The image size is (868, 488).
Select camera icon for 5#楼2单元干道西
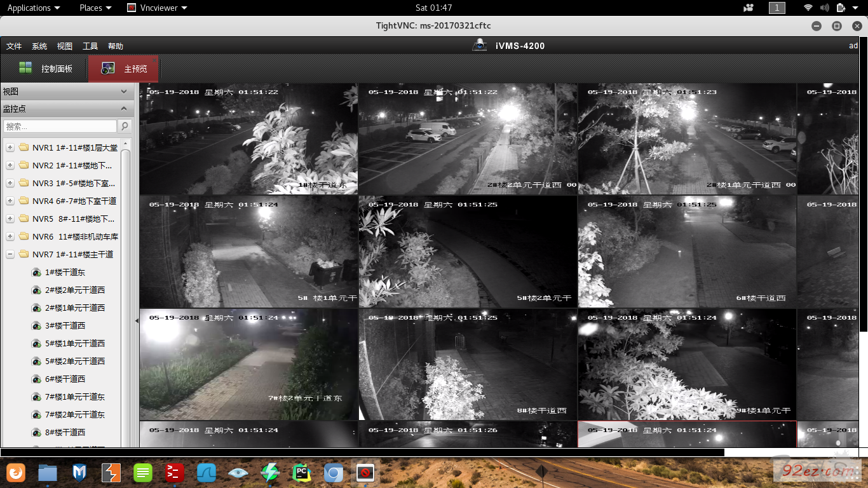coord(37,361)
